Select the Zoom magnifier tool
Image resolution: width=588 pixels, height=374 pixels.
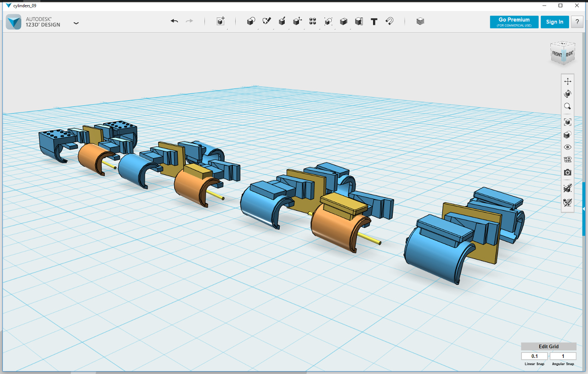tap(568, 106)
